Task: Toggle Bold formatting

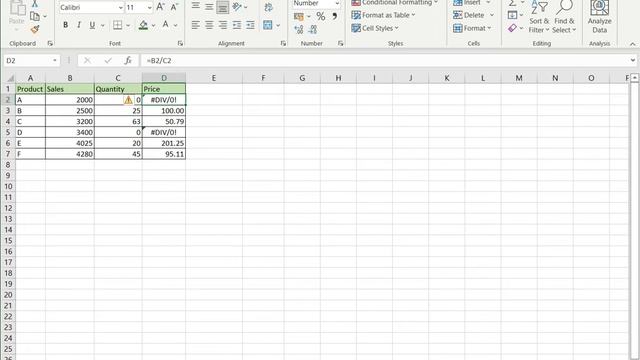Action: (65, 25)
